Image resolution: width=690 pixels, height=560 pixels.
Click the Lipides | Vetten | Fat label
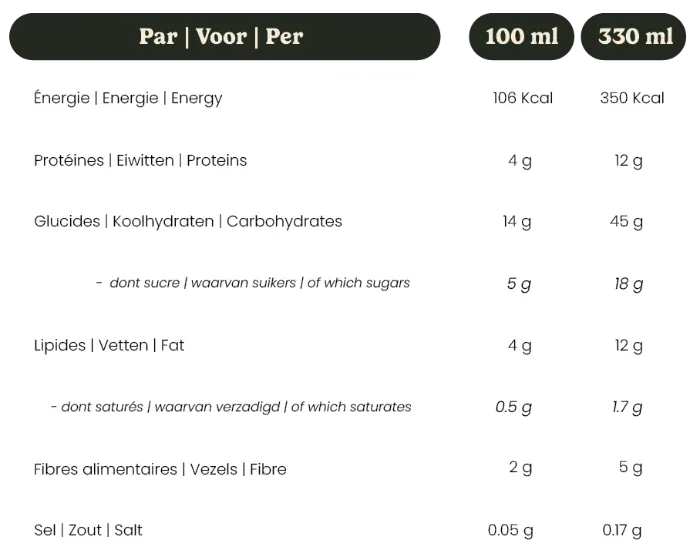point(109,345)
